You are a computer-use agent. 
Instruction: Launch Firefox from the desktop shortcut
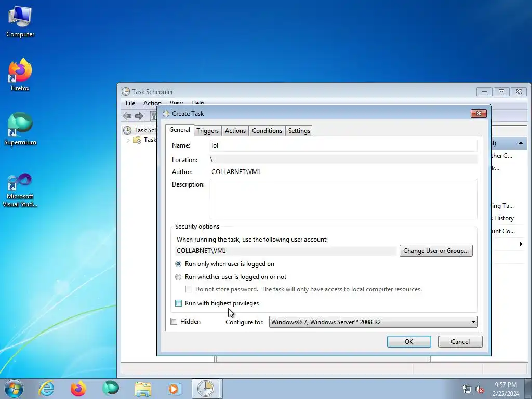[20, 75]
